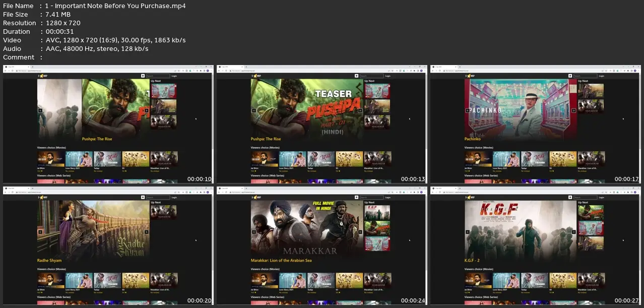Click white square icon beside search, 00:00:17 frame
This screenshot has height=308, width=644.
click(570, 76)
